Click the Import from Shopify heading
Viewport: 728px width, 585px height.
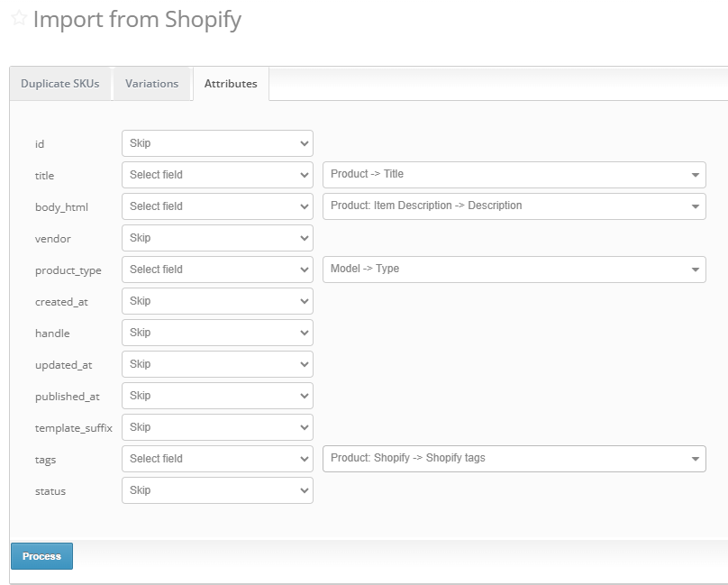pos(138,20)
